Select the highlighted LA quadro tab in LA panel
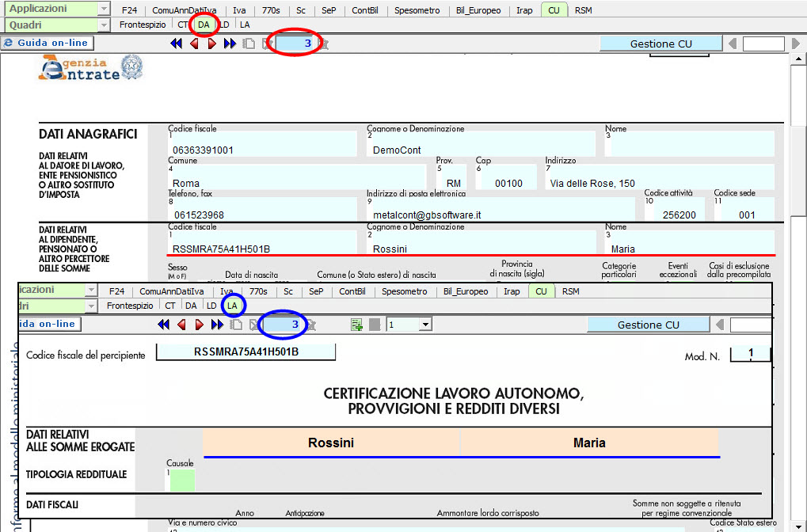This screenshot has width=807, height=532. point(232,306)
